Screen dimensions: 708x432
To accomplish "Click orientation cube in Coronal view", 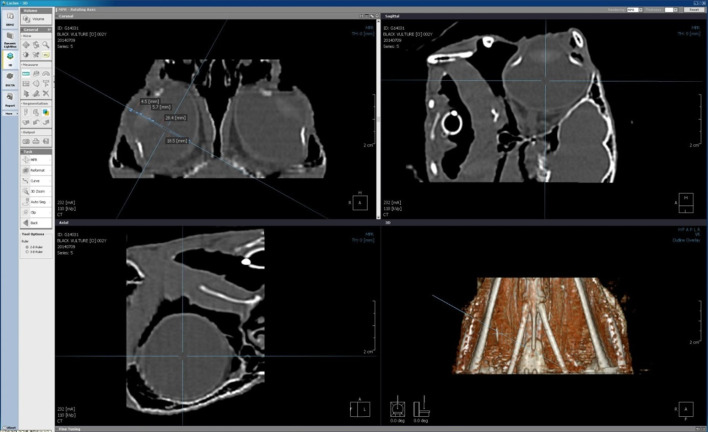I will 360,203.
